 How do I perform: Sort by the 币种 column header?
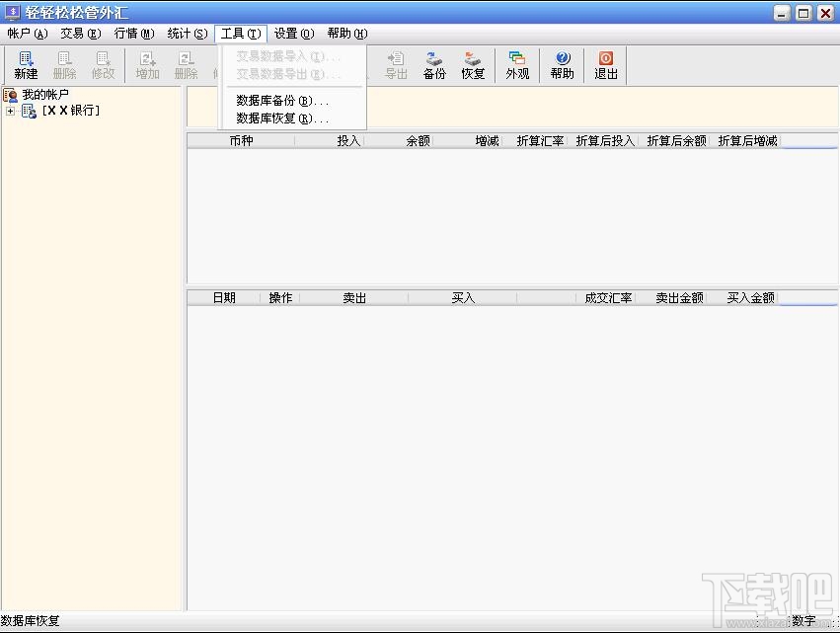(241, 141)
